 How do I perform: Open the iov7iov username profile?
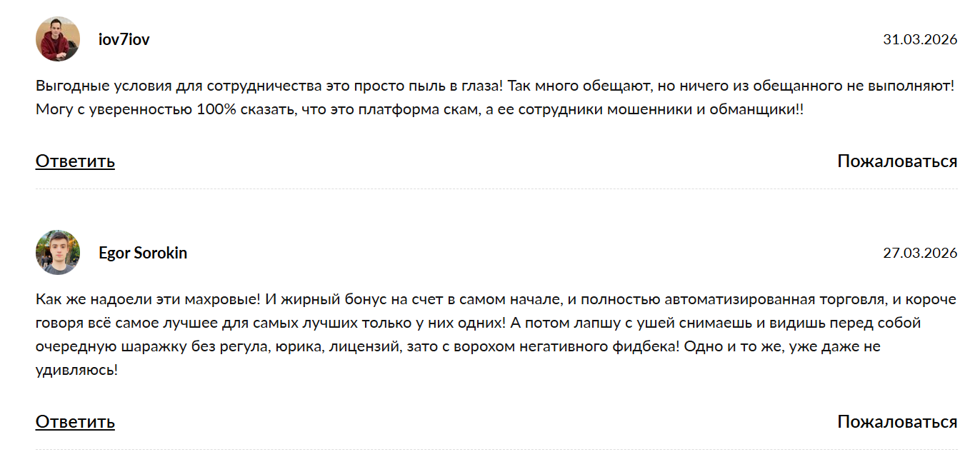tap(124, 39)
